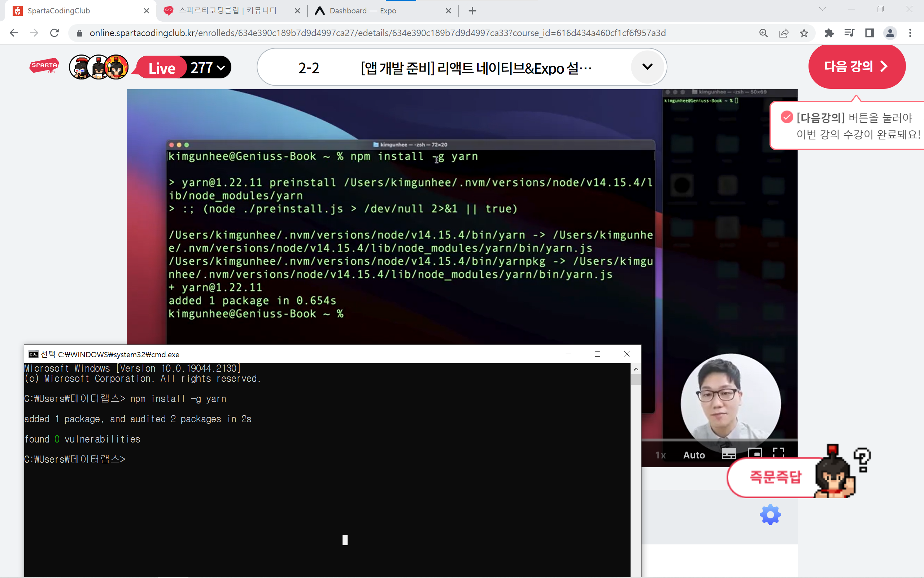
Task: Open the Chrome profile avatar
Action: (890, 33)
